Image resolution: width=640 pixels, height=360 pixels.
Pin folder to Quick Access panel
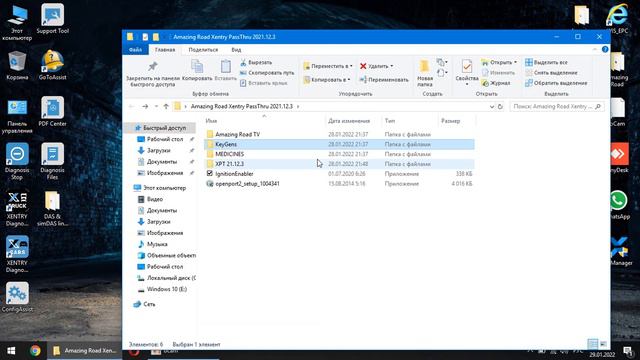coord(153,73)
